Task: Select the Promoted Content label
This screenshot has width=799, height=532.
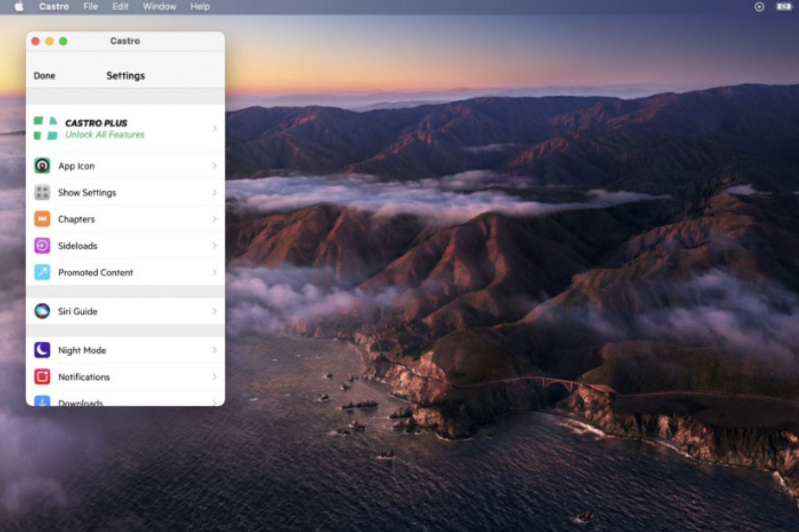Action: 95,273
